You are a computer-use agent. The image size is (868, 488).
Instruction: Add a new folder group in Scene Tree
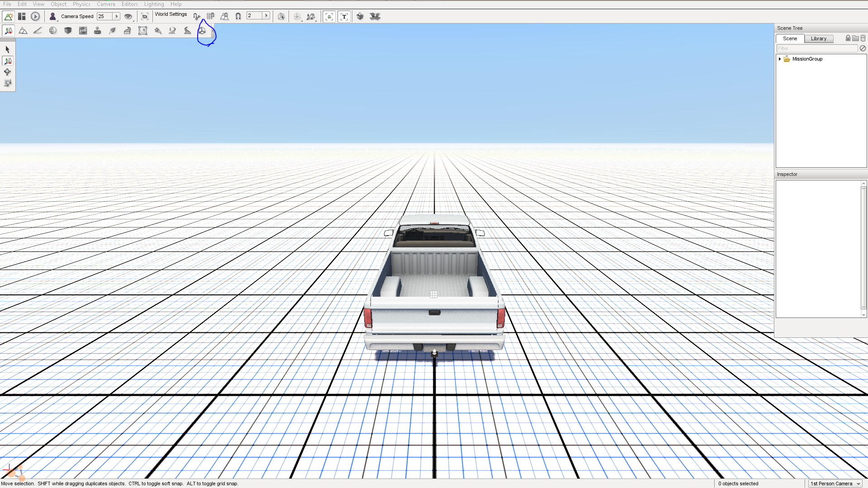855,38
